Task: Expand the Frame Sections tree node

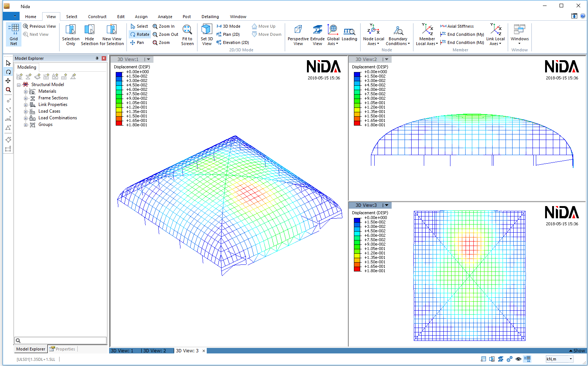Action: pyautogui.click(x=26, y=98)
